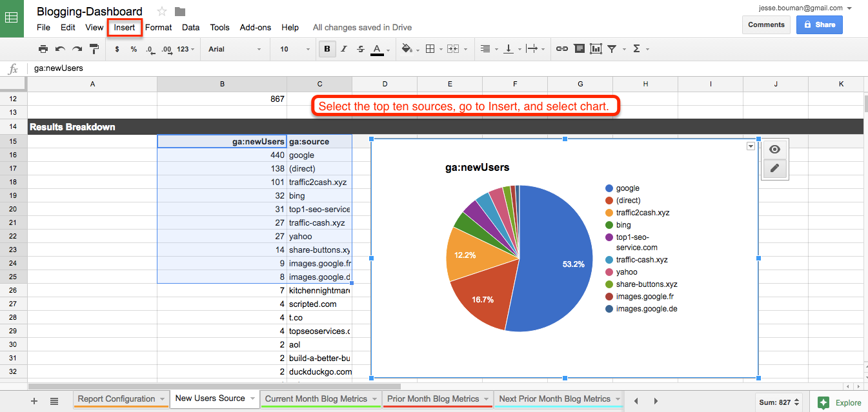The height and width of the screenshot is (412, 868).
Task: Open the text color picker
Action: pos(380,49)
